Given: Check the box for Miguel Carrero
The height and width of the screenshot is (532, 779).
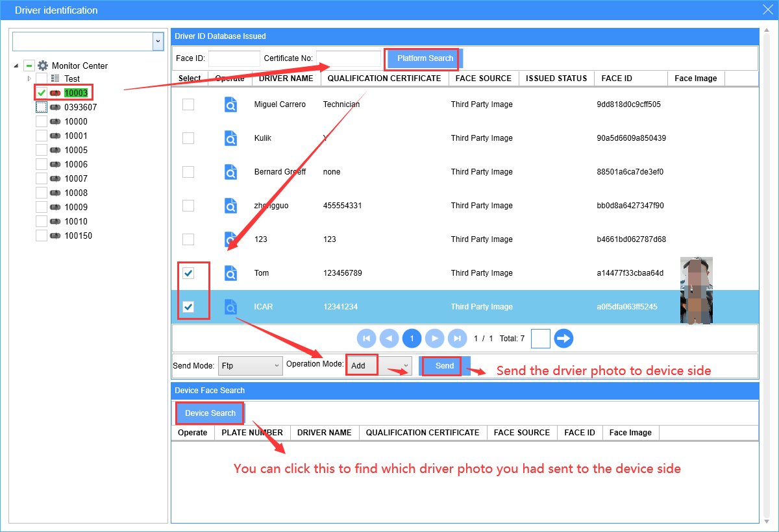Looking at the screenshot, I should click(x=188, y=104).
